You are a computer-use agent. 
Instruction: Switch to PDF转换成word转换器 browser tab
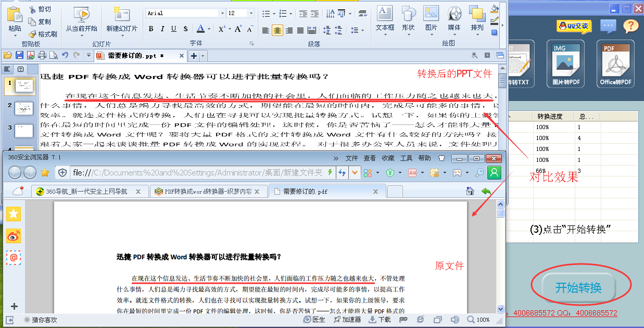pos(208,192)
